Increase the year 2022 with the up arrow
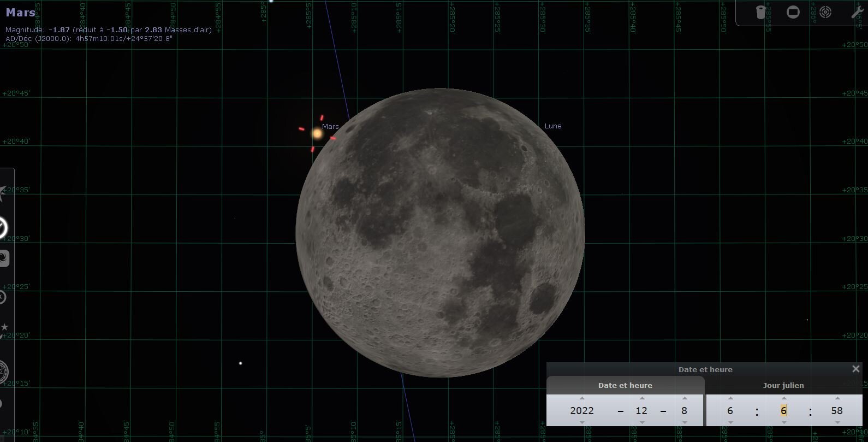This screenshot has width=868, height=442. 582,398
